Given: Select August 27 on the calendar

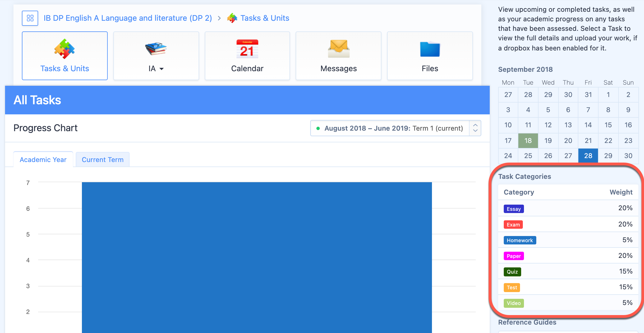Looking at the screenshot, I should tap(508, 94).
